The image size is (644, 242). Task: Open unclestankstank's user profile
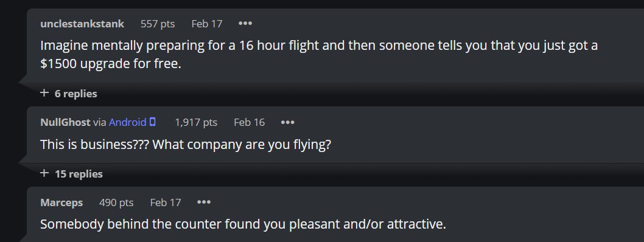[82, 24]
